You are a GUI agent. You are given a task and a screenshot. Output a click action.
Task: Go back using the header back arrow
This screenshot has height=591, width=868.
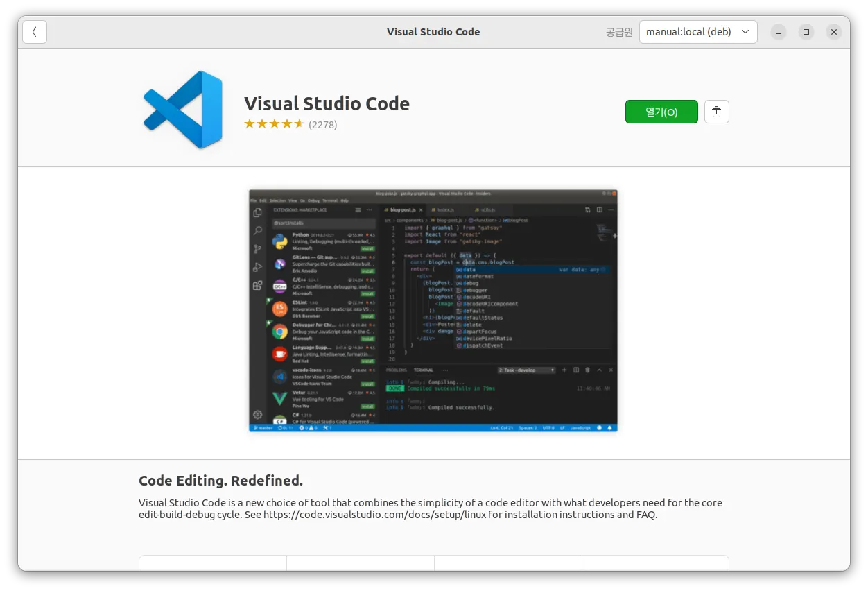coord(35,32)
